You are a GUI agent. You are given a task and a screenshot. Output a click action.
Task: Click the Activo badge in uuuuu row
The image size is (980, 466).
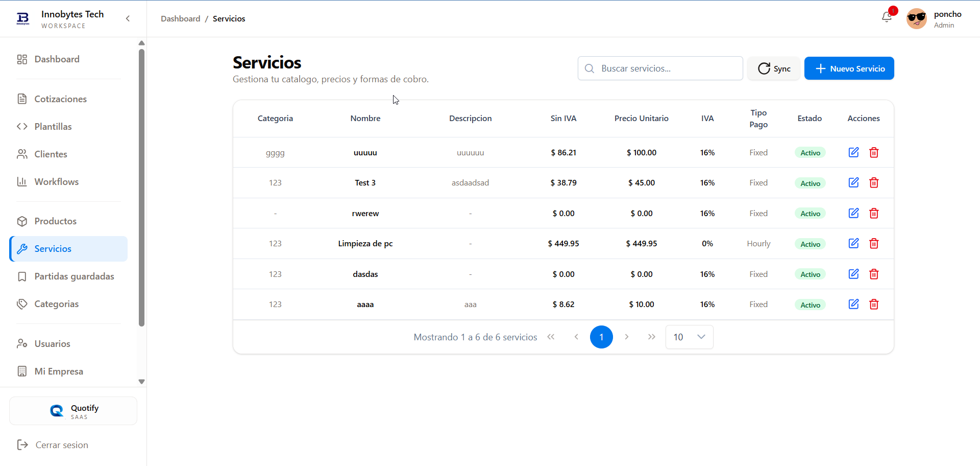810,153
